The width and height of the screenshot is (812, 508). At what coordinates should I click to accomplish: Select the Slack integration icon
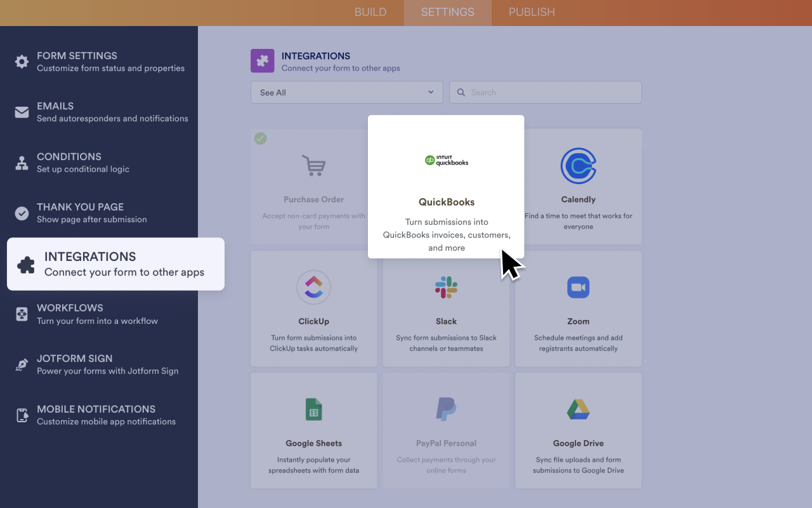pyautogui.click(x=446, y=287)
